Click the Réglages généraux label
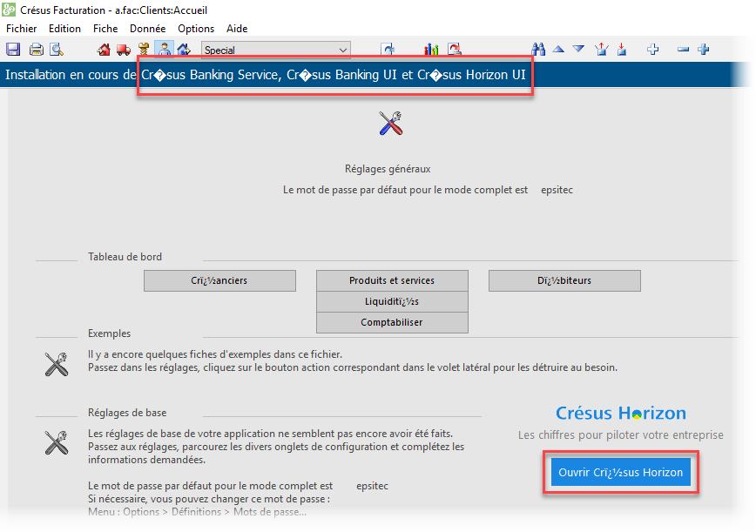 (388, 169)
